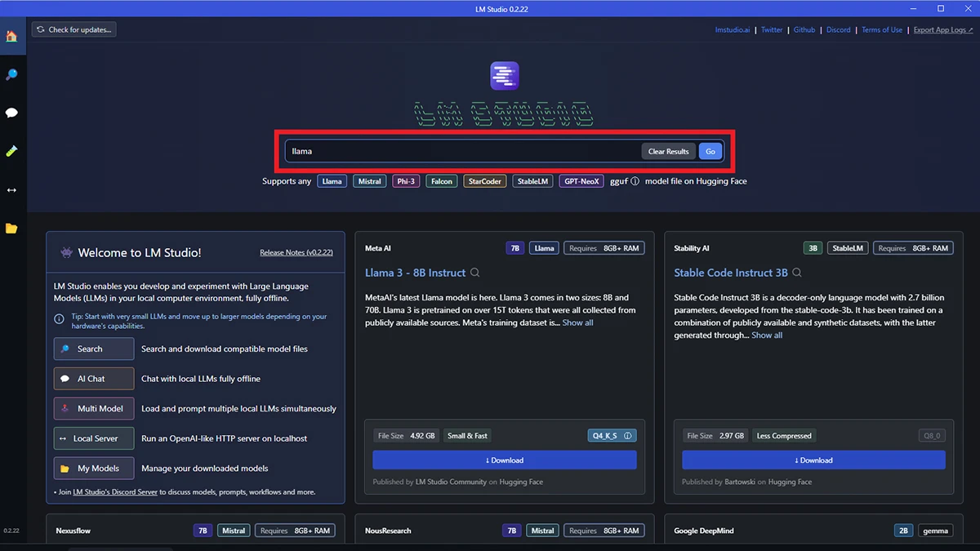980x551 pixels.
Task: Click Llama tag on Meta AI card
Action: pyautogui.click(x=544, y=248)
